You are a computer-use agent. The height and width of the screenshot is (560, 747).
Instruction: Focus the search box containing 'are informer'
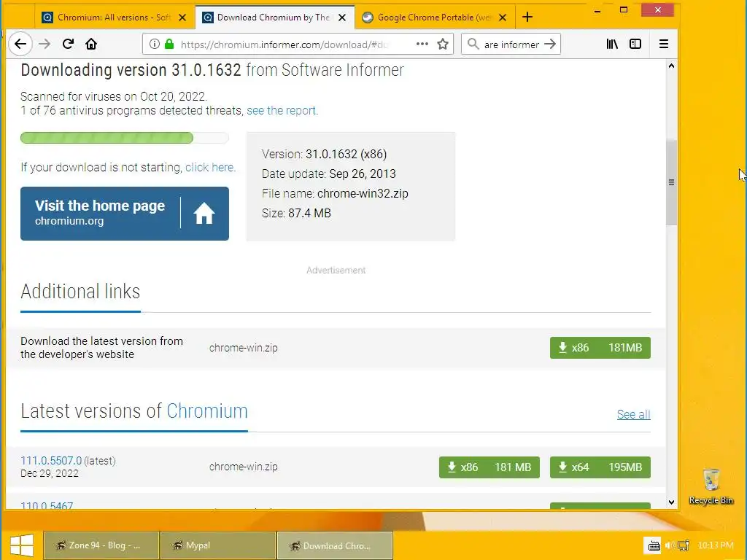(511, 44)
